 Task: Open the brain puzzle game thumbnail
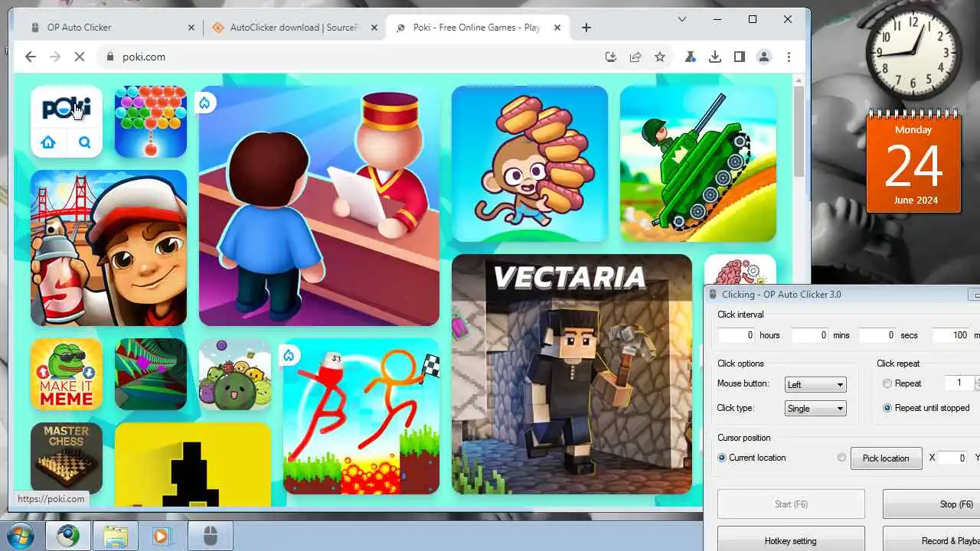(x=740, y=269)
